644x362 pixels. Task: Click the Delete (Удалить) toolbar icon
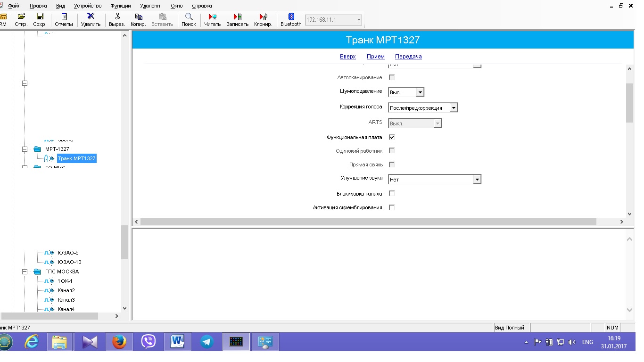click(91, 17)
